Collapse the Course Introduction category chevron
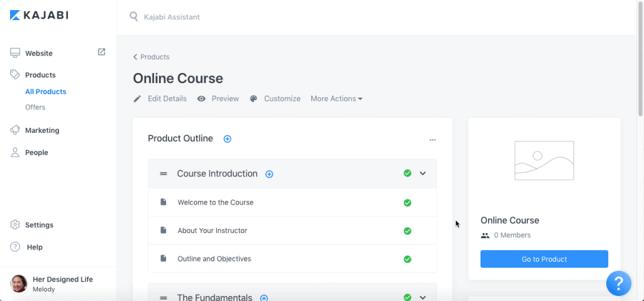Image resolution: width=644 pixels, height=301 pixels. [423, 174]
